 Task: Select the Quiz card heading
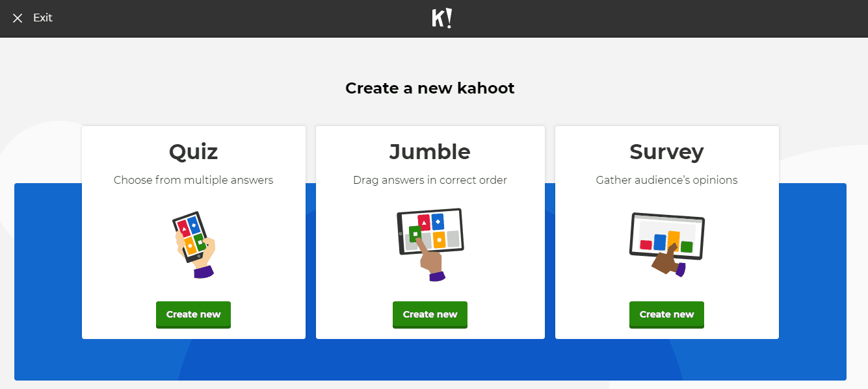click(193, 152)
